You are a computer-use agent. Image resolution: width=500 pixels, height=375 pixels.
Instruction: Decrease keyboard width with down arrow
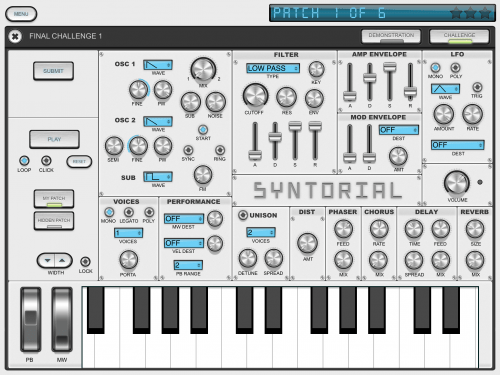48,260
